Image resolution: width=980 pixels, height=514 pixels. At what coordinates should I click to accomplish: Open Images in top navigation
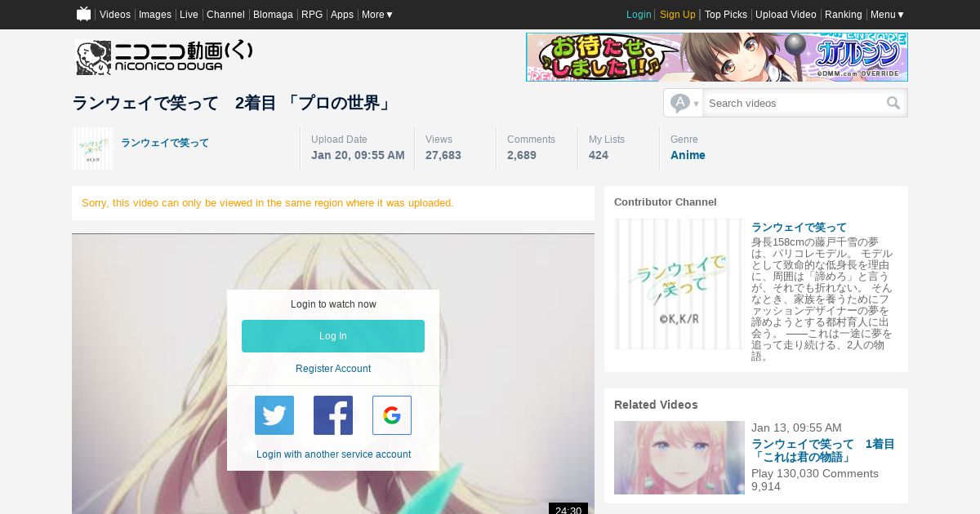point(155,14)
